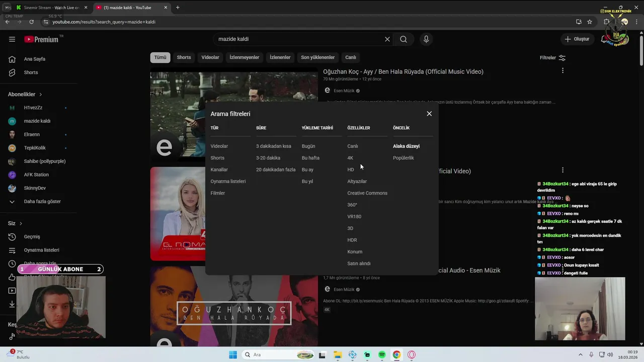This screenshot has width=644, height=362.
Task: Choose duration 20 dakikadan fazla
Action: [x=276, y=170]
